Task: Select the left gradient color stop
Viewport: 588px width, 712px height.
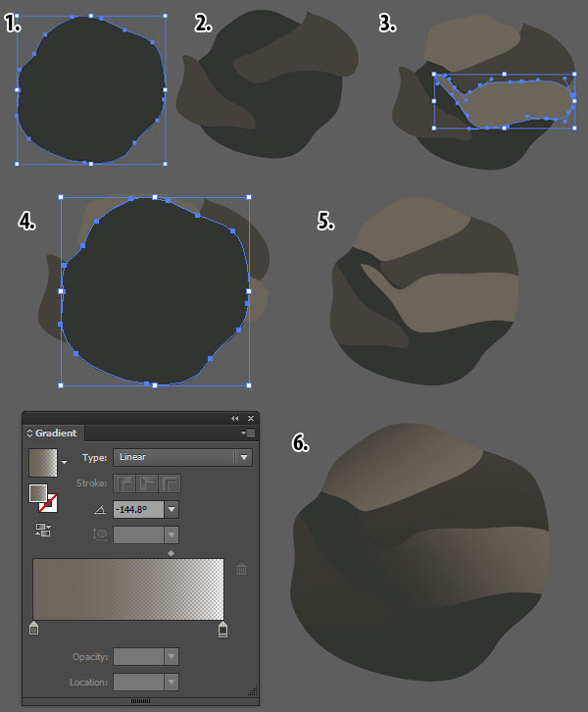Action: point(33,629)
